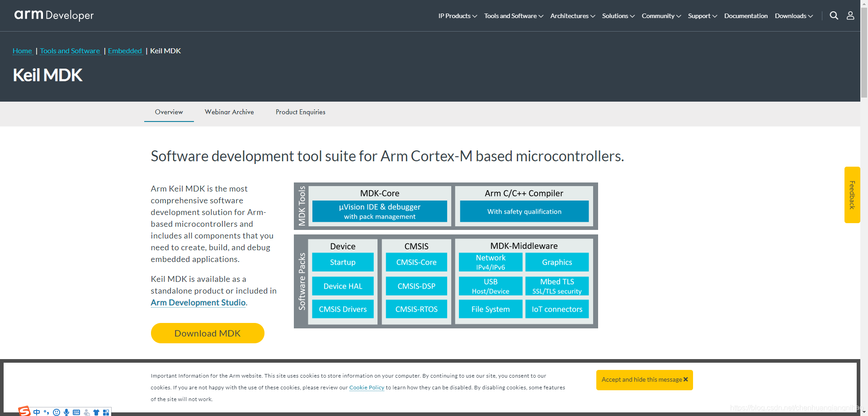The image size is (868, 416).
Task: Open the IME toolbox grid icon
Action: coord(106,412)
